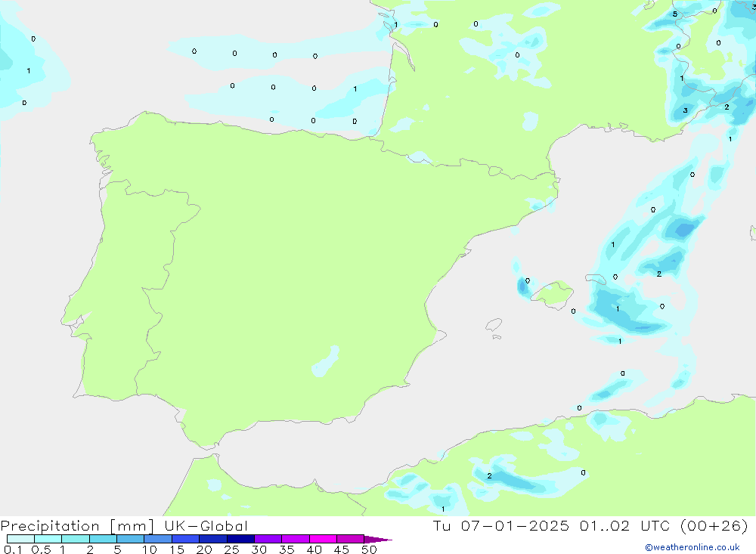
Task: Pick the 10–15 mm legend color swatch
Action: pyautogui.click(x=158, y=539)
